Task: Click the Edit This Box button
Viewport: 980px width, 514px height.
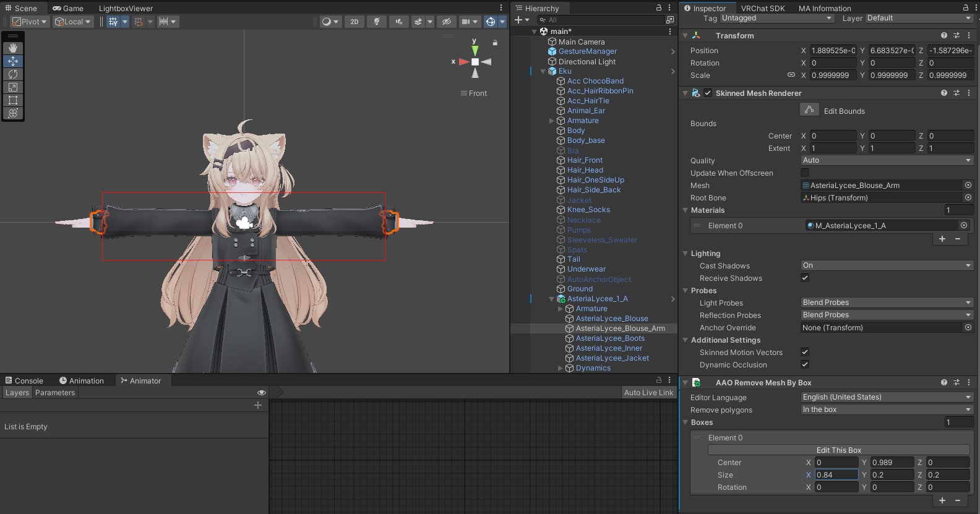Action: click(839, 450)
